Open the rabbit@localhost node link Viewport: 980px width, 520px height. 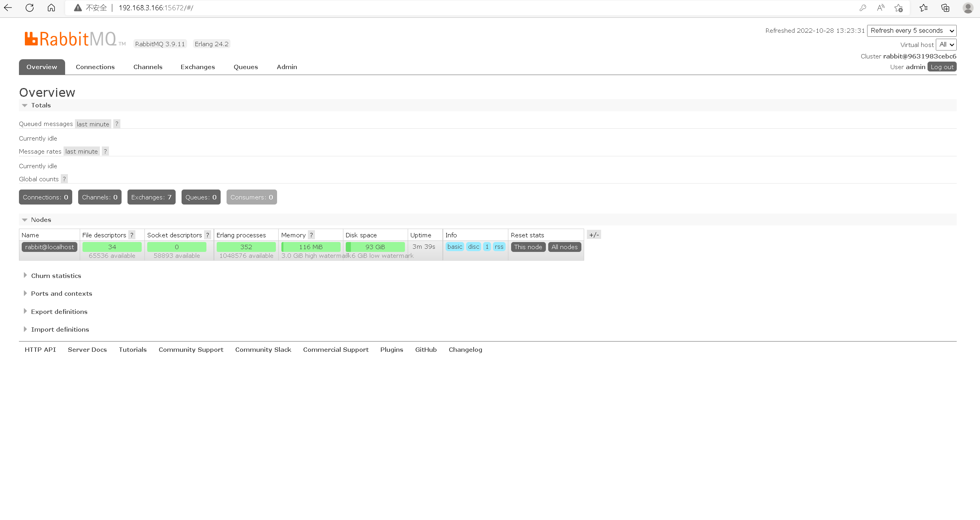point(49,247)
